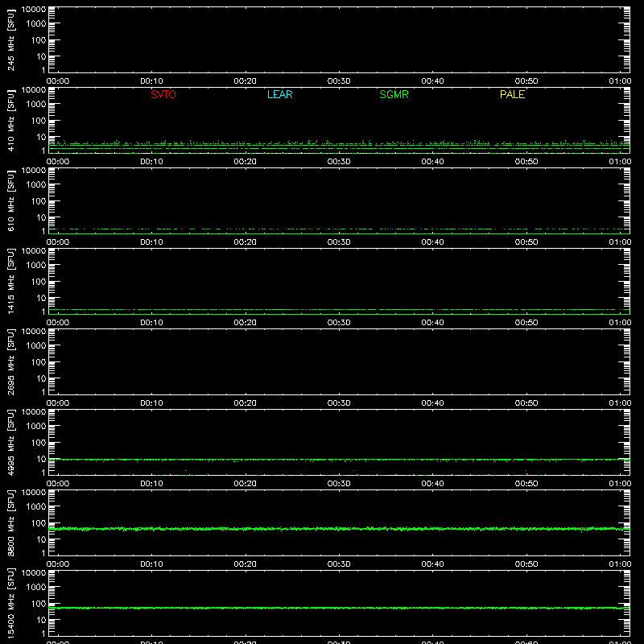Click the 10000 tick label on 245 MHz axis

(x=34, y=10)
